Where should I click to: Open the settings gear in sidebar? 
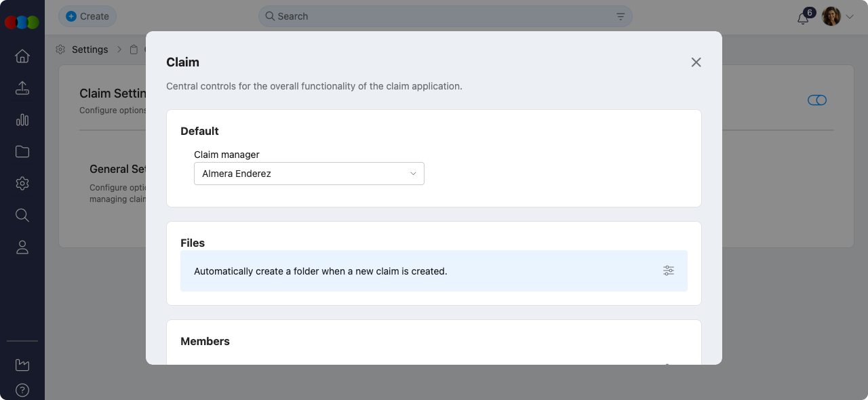22,184
